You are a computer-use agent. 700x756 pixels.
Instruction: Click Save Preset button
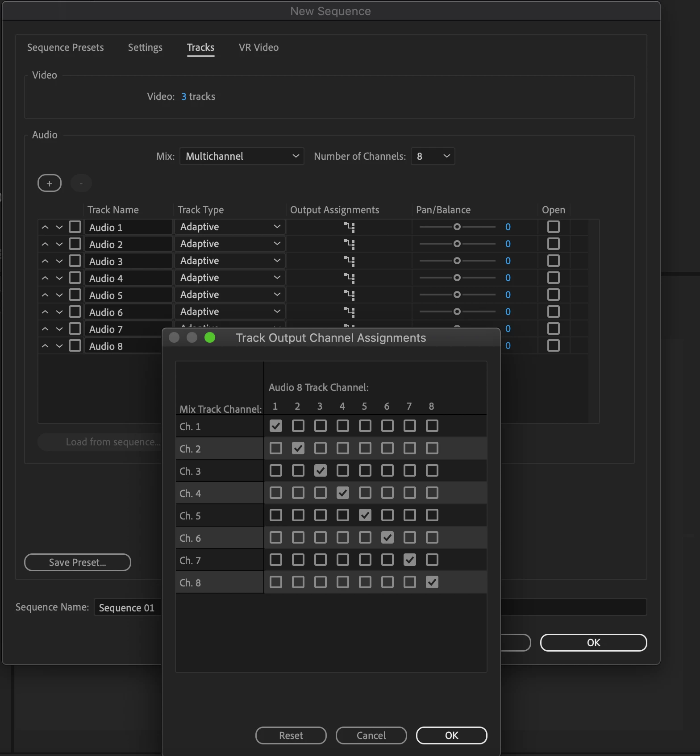click(78, 562)
